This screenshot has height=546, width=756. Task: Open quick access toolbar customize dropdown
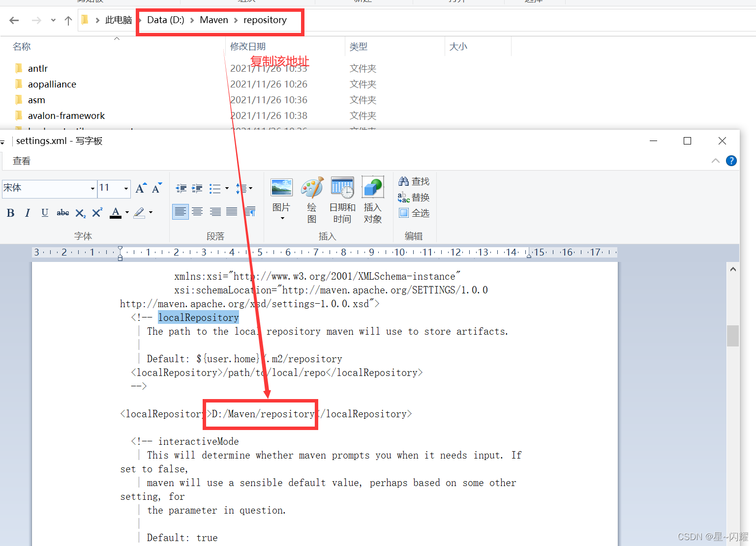tap(2, 142)
